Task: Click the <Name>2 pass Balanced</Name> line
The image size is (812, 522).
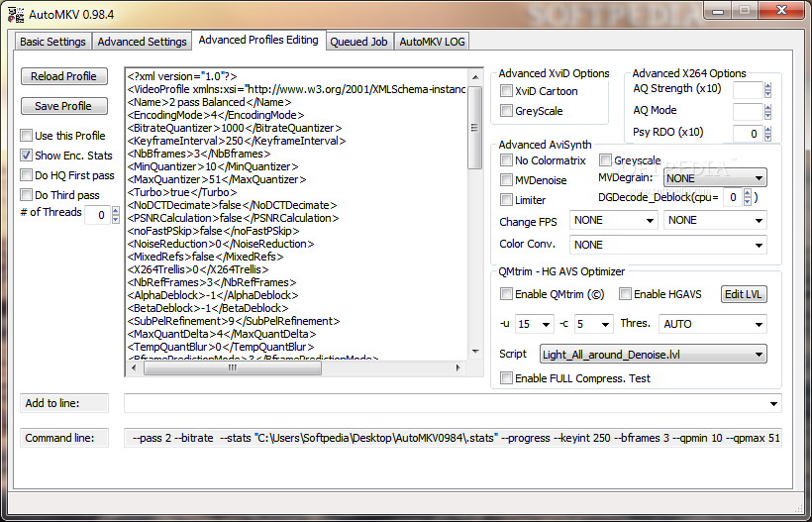Action: (209, 102)
